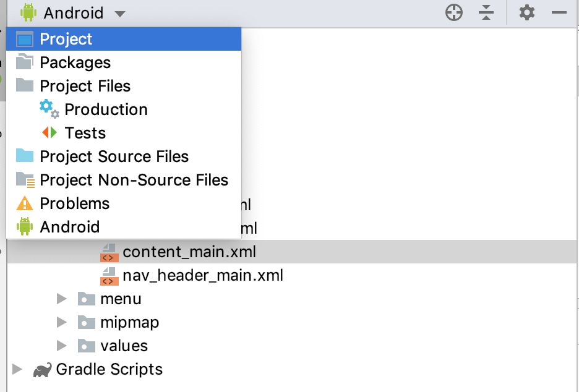
Task: Click the Collapse All icon in toolbar
Action: click(x=487, y=12)
